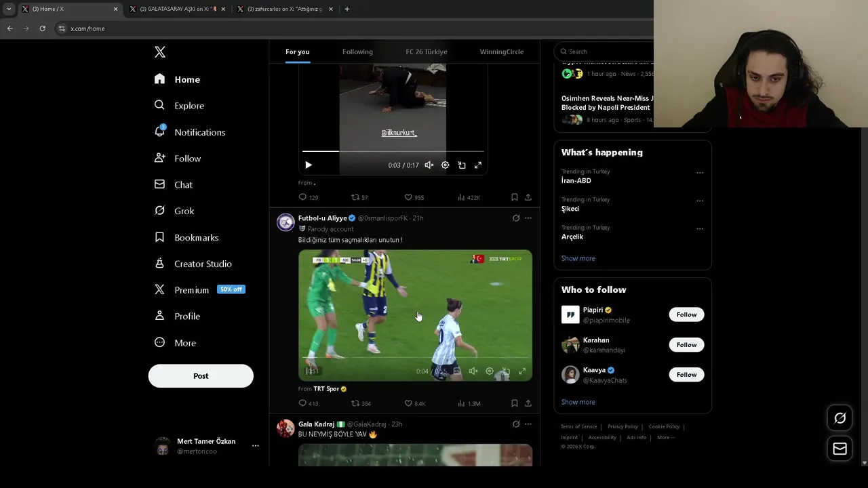The image size is (868, 488).
Task: Switch to the For you tab
Action: coord(297,52)
